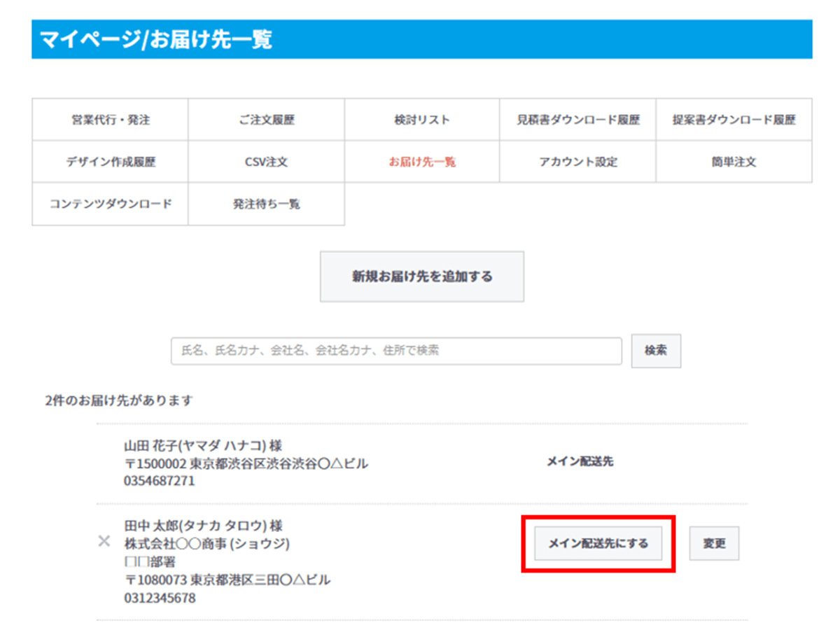Open the 簡単注文 page
840x644 pixels.
pyautogui.click(x=734, y=162)
